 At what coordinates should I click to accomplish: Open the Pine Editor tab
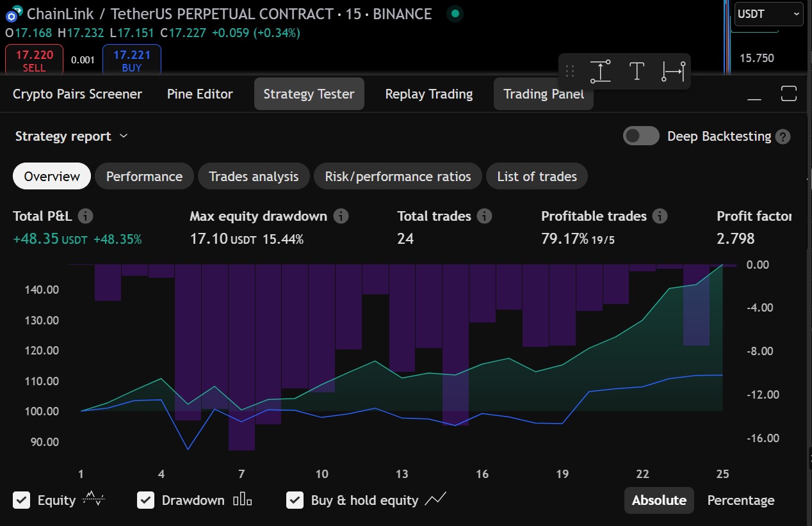pyautogui.click(x=200, y=94)
